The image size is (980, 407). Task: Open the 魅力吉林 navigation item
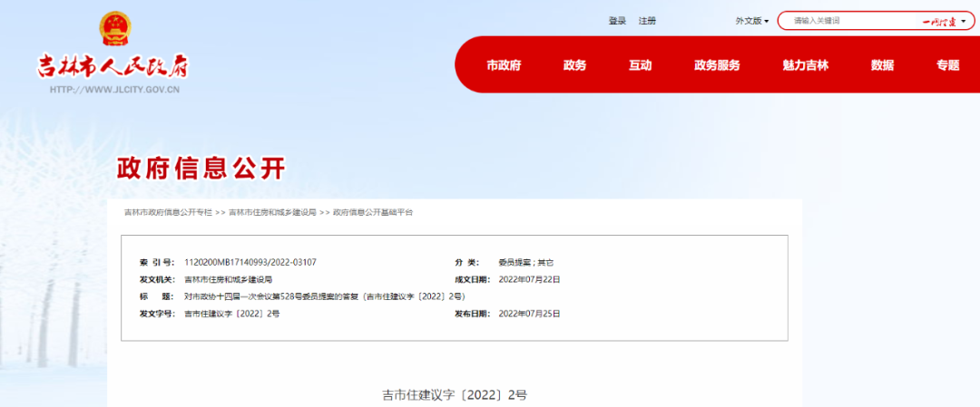[x=805, y=65]
